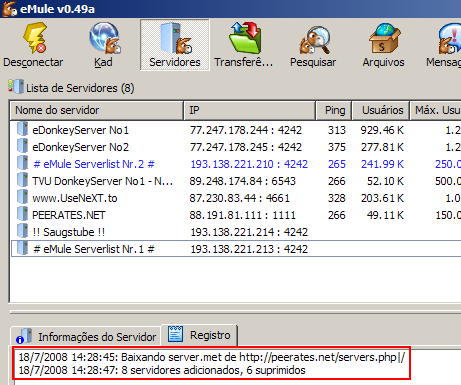Sort by Nome do servidor column
The image size is (461, 385).
click(97, 110)
